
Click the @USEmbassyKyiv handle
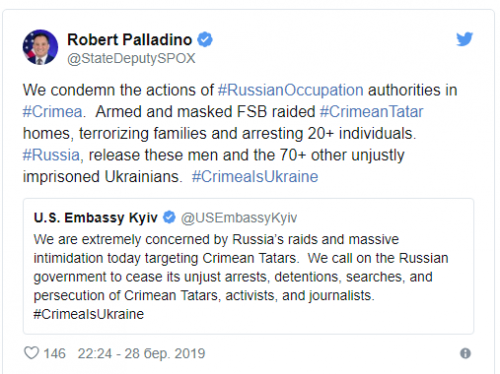coord(239,218)
